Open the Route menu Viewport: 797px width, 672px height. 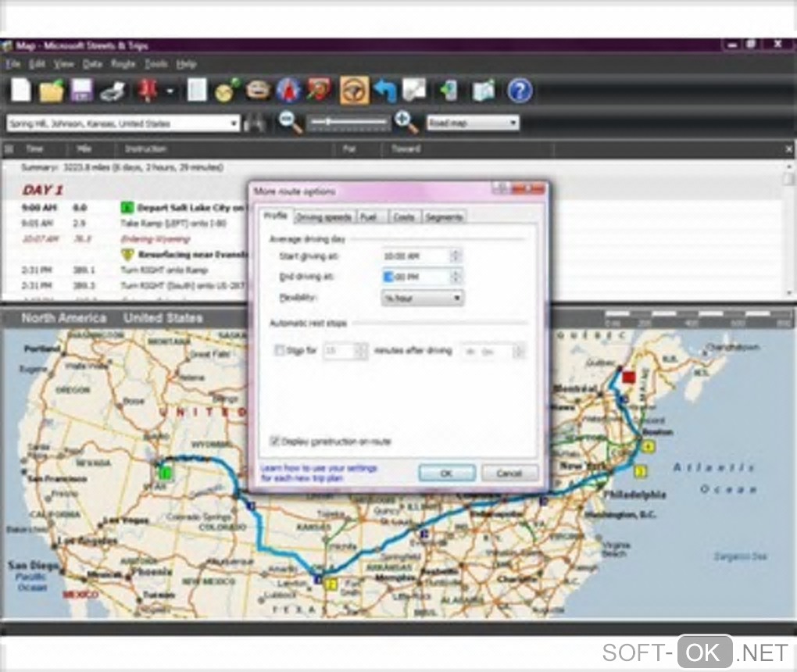coord(123,64)
